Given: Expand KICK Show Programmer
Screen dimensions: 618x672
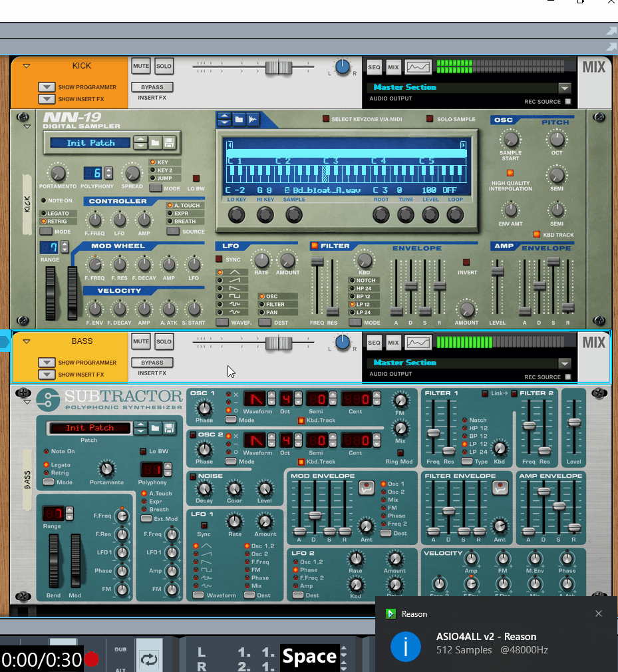Looking at the screenshot, I should coord(47,87).
